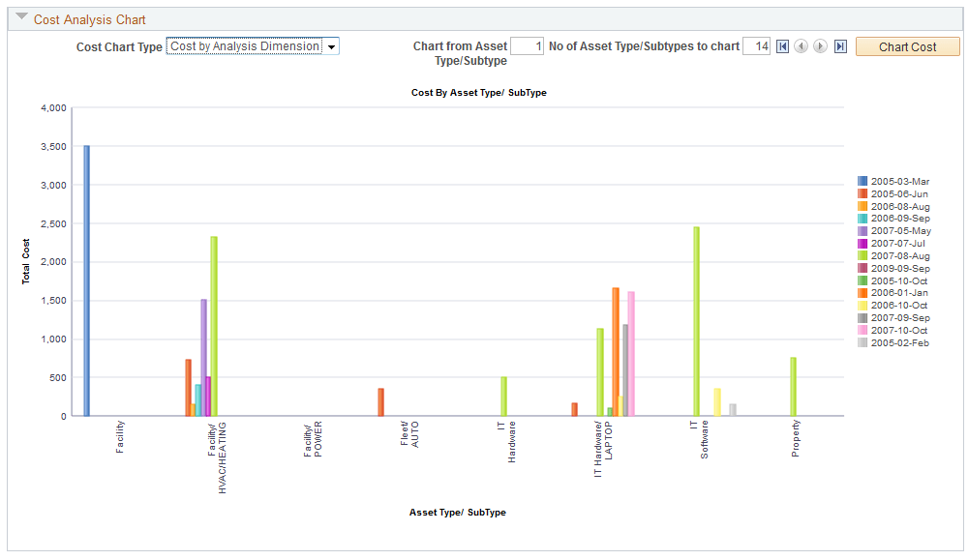Click the Cost By Asset Type/SubType chart title
Viewport: 968px width, 560px height.
[x=479, y=92]
